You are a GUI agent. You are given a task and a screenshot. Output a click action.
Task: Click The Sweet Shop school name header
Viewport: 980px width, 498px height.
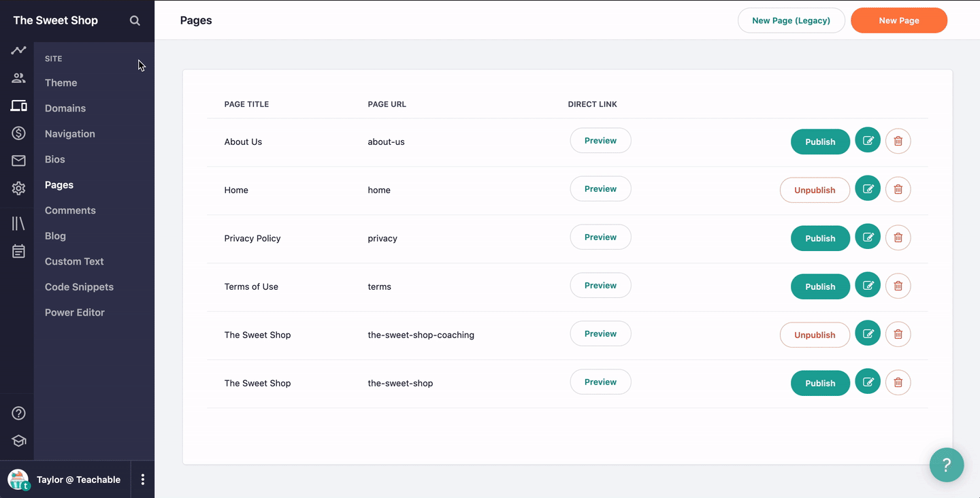click(x=56, y=20)
